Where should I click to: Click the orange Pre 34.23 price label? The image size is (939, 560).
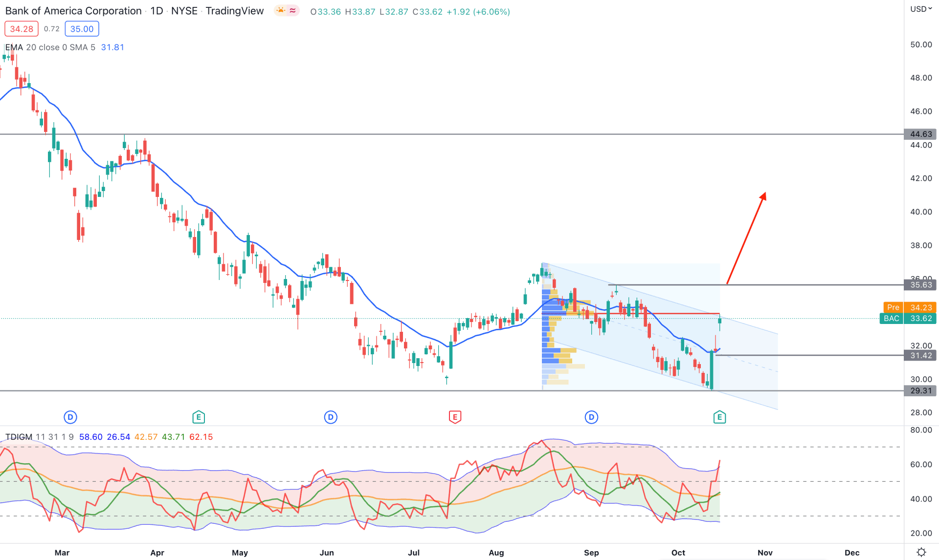(x=910, y=307)
